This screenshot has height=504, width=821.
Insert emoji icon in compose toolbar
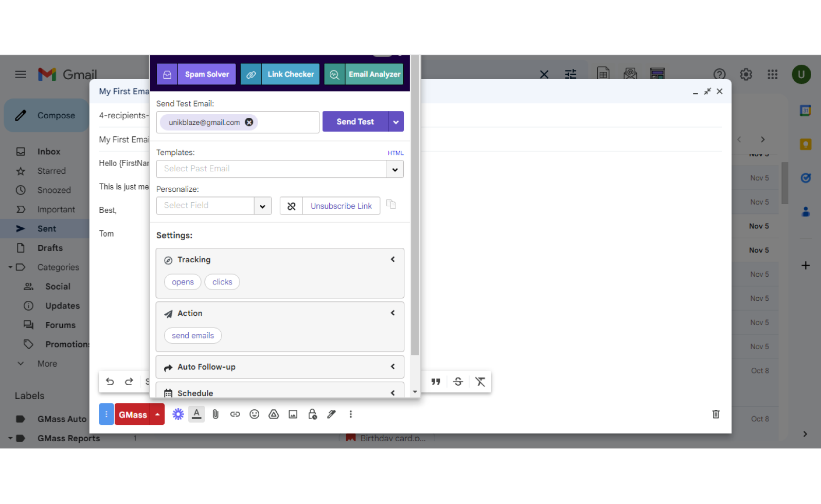[x=254, y=415]
